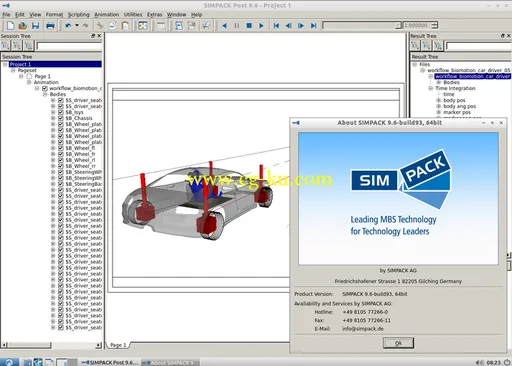512x366 pixels.
Task: Click the Print icon in toolbar
Action: (x=50, y=25)
